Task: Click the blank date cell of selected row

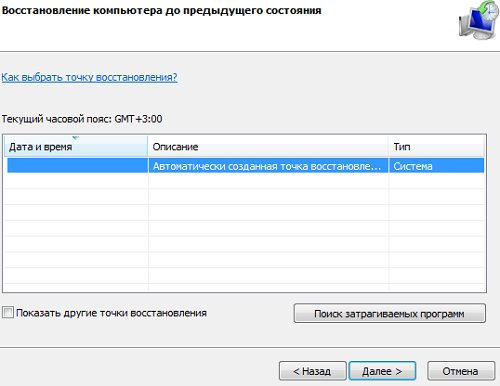Action: click(77, 166)
